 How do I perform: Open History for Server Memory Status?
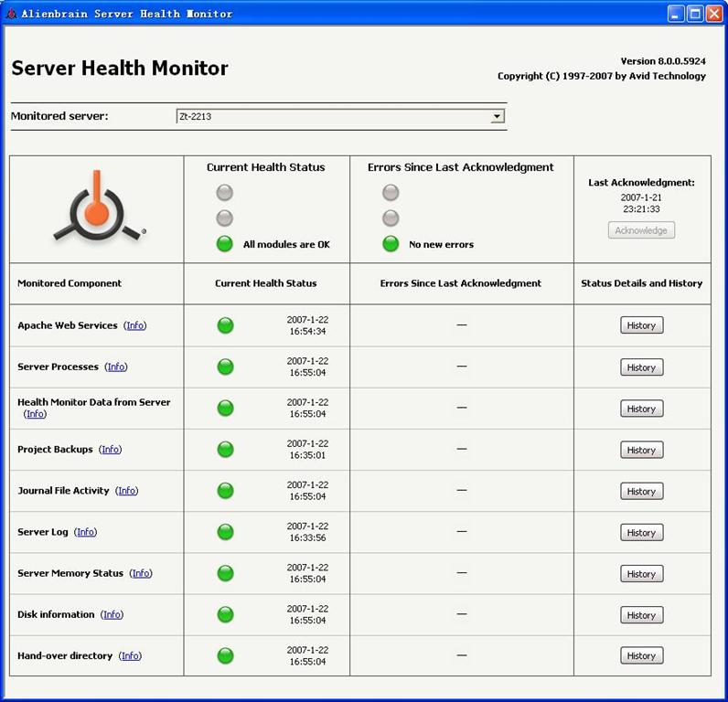(x=642, y=573)
